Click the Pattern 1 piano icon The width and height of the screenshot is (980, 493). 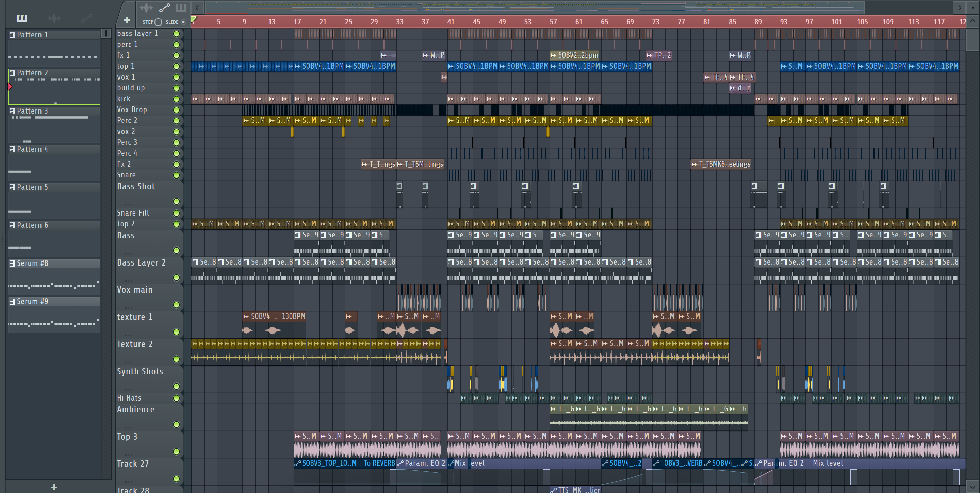pyautogui.click(x=12, y=35)
